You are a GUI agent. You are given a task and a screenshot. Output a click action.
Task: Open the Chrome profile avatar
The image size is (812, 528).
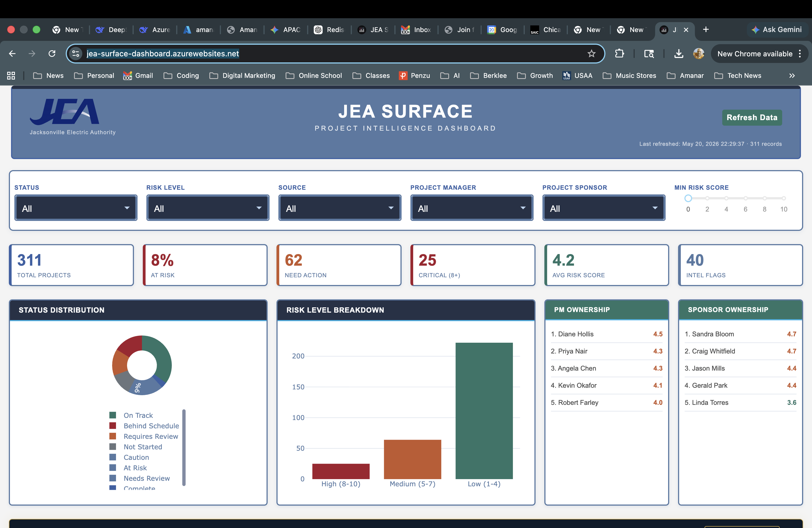pos(698,54)
